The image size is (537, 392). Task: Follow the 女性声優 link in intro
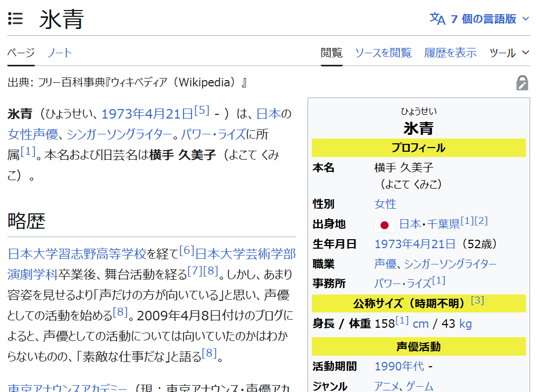33,134
